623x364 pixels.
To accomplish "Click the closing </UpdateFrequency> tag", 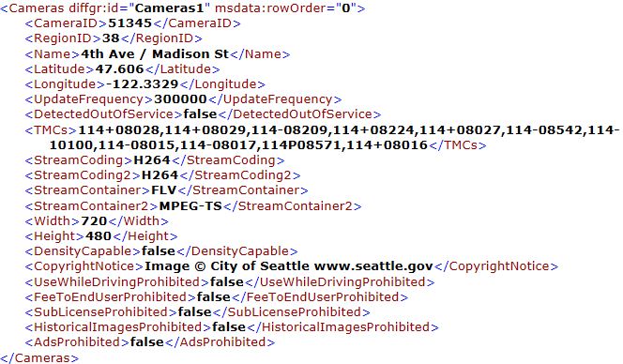I will (x=275, y=99).
